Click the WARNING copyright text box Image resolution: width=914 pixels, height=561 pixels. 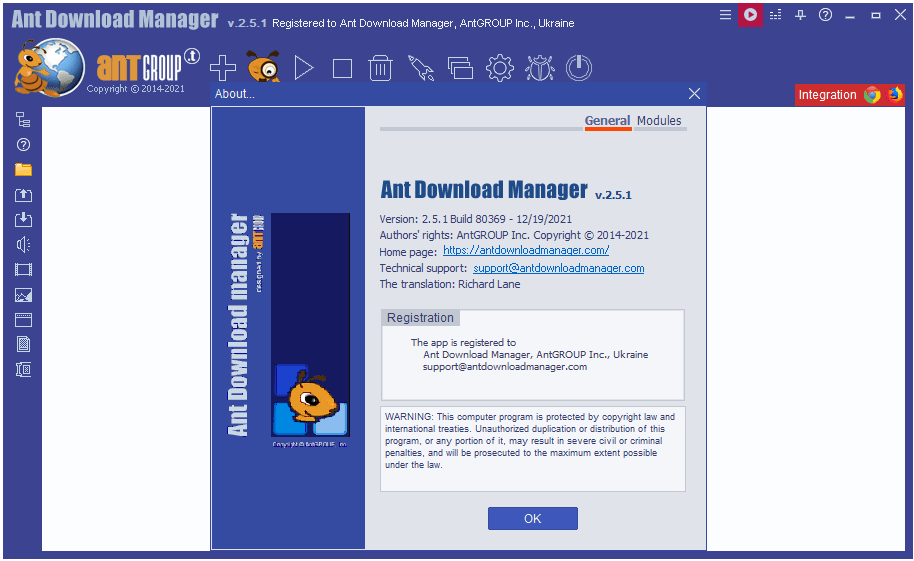[533, 448]
